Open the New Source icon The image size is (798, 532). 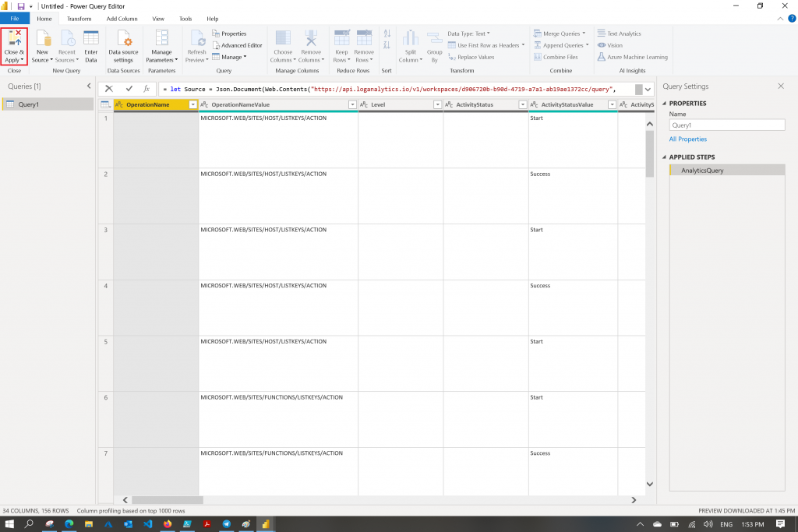click(42, 39)
